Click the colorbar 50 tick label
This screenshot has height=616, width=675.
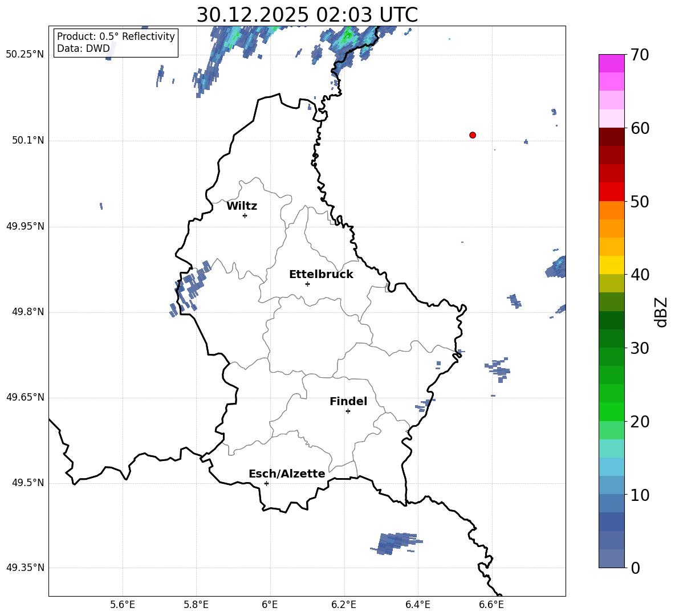click(640, 201)
